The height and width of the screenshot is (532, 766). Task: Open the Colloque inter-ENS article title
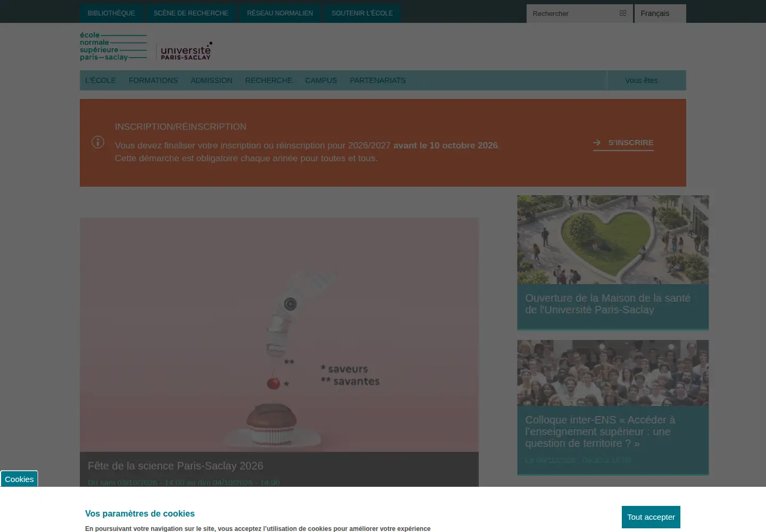click(x=600, y=431)
